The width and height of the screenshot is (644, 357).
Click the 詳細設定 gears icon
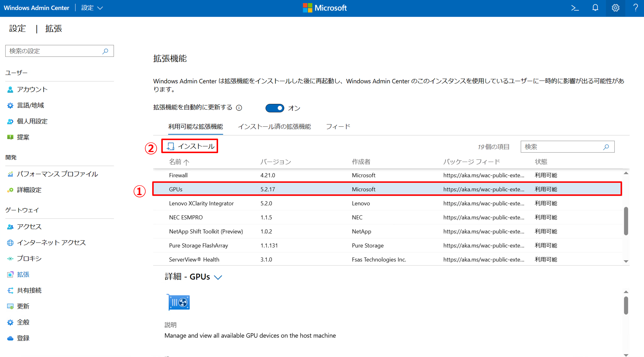point(10,190)
